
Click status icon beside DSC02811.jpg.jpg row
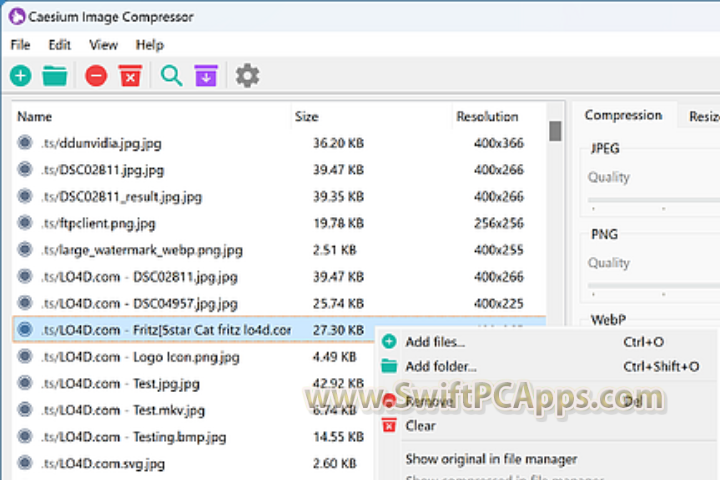(x=25, y=169)
